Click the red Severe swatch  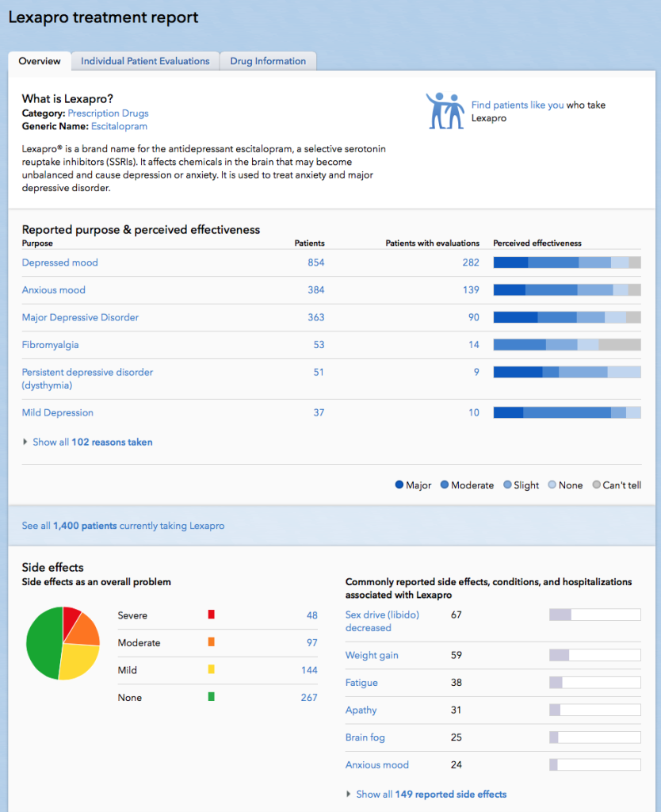[211, 615]
